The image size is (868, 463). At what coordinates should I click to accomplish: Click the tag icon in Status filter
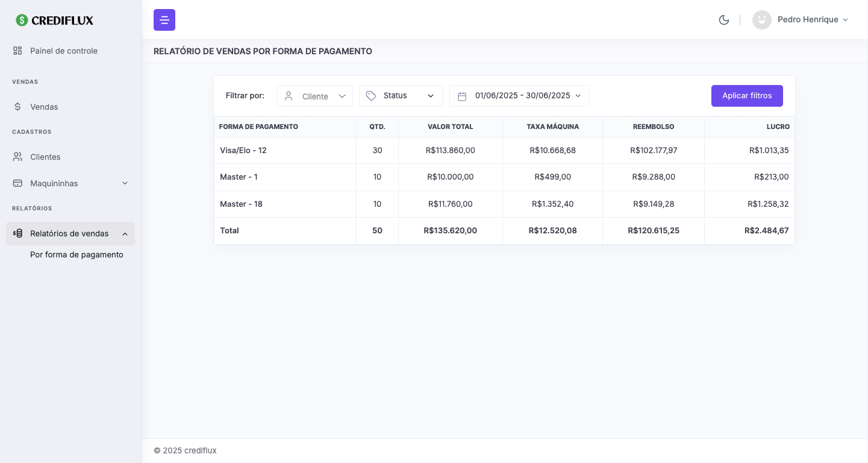pyautogui.click(x=371, y=96)
